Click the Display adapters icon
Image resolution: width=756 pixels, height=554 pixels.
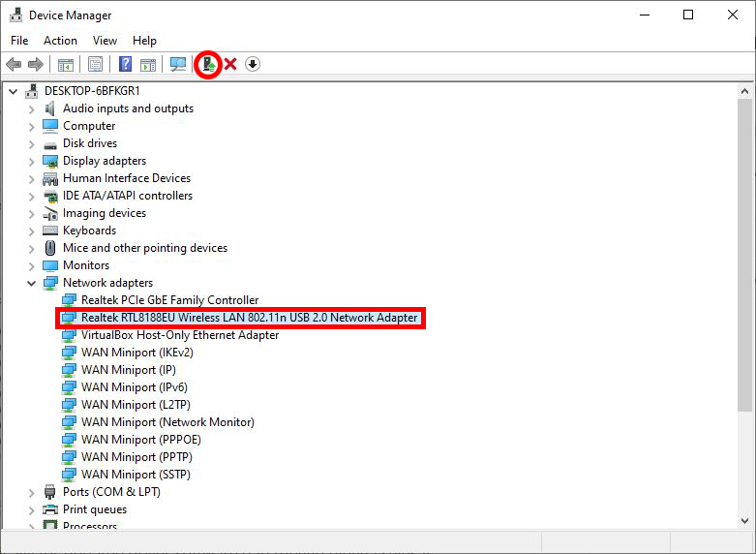[50, 161]
